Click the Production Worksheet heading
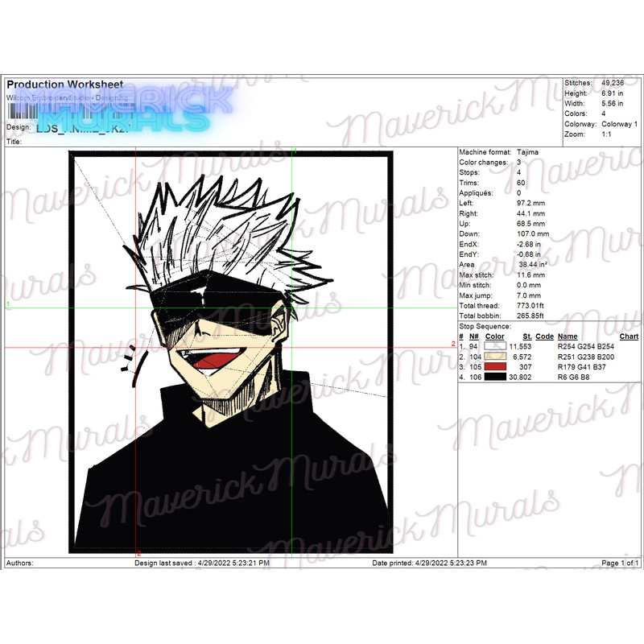The width and height of the screenshot is (644, 644). (x=64, y=85)
